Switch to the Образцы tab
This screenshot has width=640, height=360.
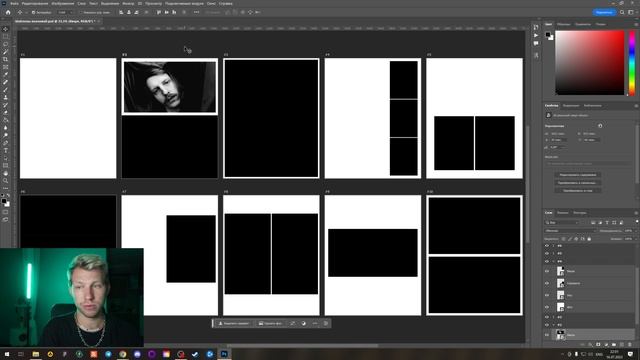[563, 24]
